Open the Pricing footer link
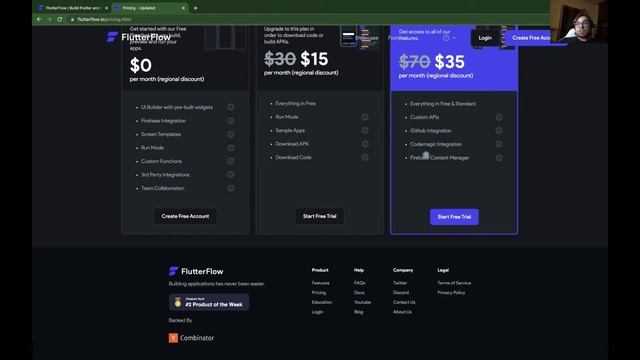Viewport: 640px width, 360px height. pyautogui.click(x=319, y=293)
